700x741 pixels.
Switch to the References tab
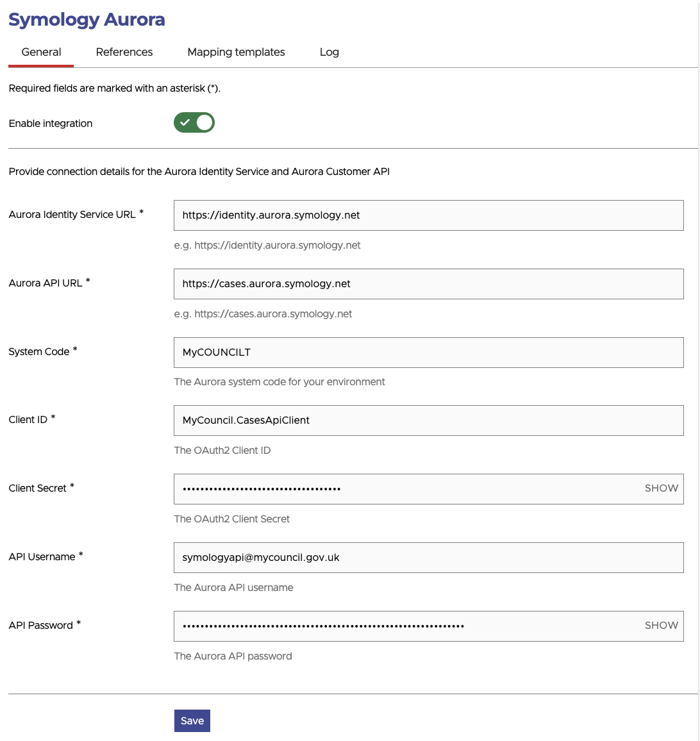tap(124, 52)
